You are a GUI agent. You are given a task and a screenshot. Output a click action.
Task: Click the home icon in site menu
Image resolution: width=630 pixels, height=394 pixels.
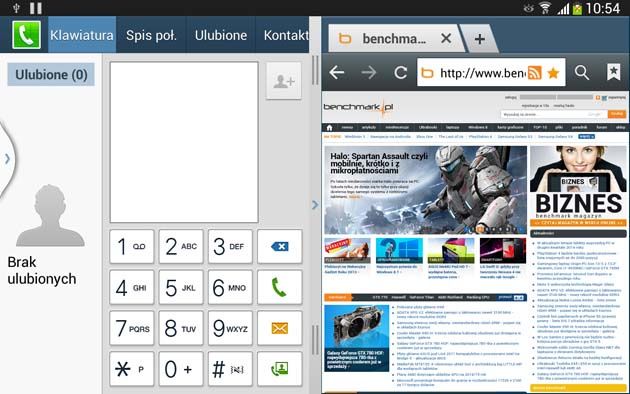point(329,128)
